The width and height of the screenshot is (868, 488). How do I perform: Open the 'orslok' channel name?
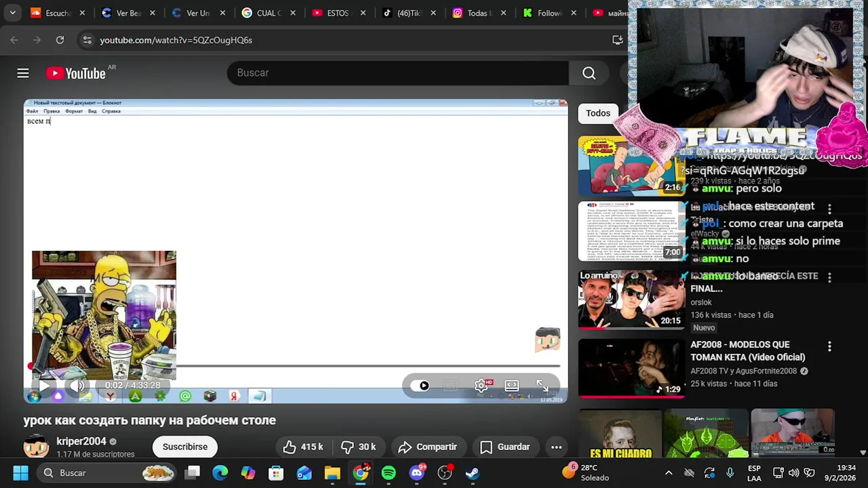701,302
